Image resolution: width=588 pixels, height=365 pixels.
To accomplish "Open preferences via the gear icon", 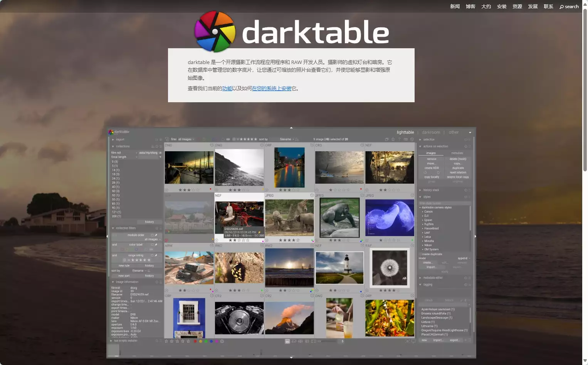I will pyautogui.click(x=412, y=139).
